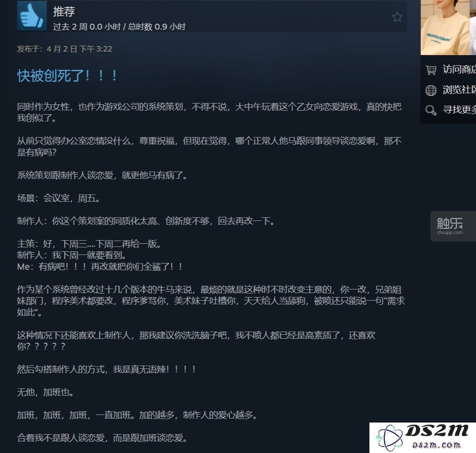Click the line 无他，加班也
This screenshot has width=476, height=453.
coord(46,392)
